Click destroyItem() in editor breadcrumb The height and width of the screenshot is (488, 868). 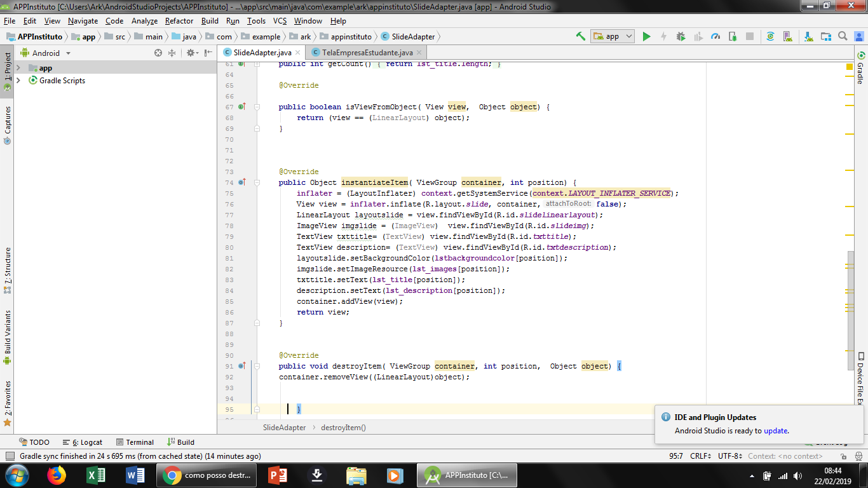pyautogui.click(x=343, y=428)
